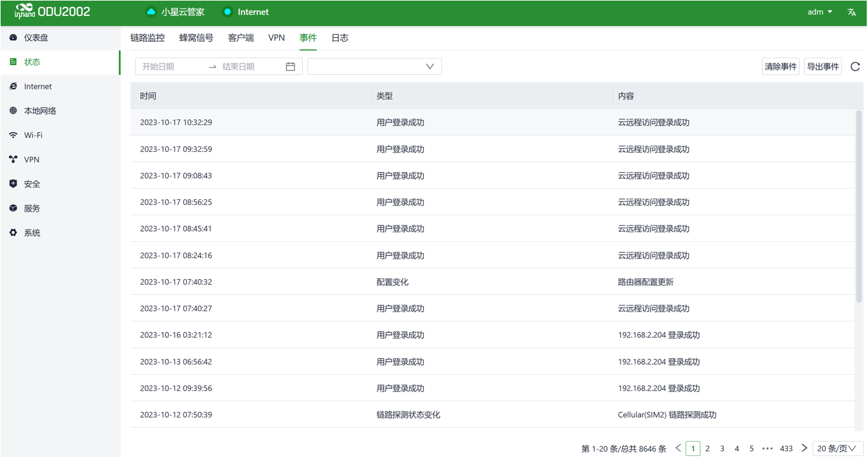
Task: Switch to 蜂窝信号 tab
Action: tap(196, 38)
